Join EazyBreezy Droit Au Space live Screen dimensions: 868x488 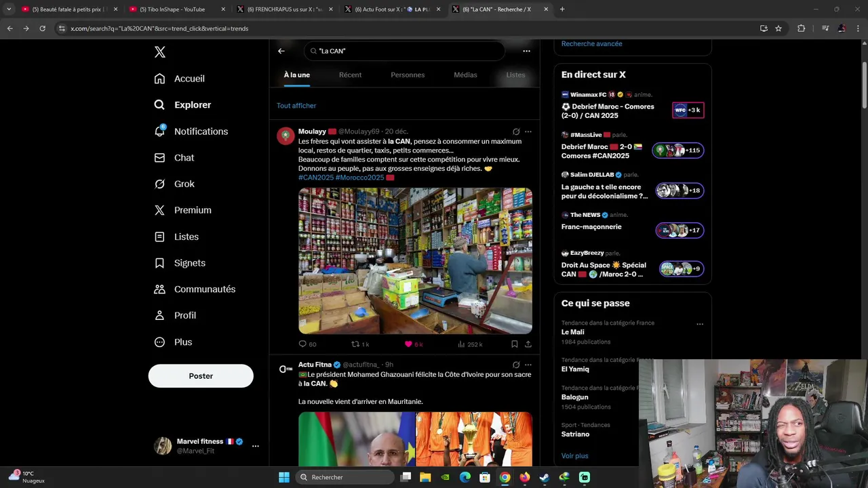pyautogui.click(x=632, y=265)
